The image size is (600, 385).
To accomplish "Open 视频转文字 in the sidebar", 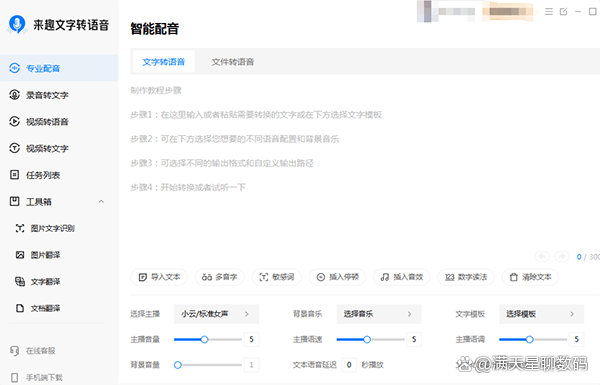I will (x=59, y=148).
